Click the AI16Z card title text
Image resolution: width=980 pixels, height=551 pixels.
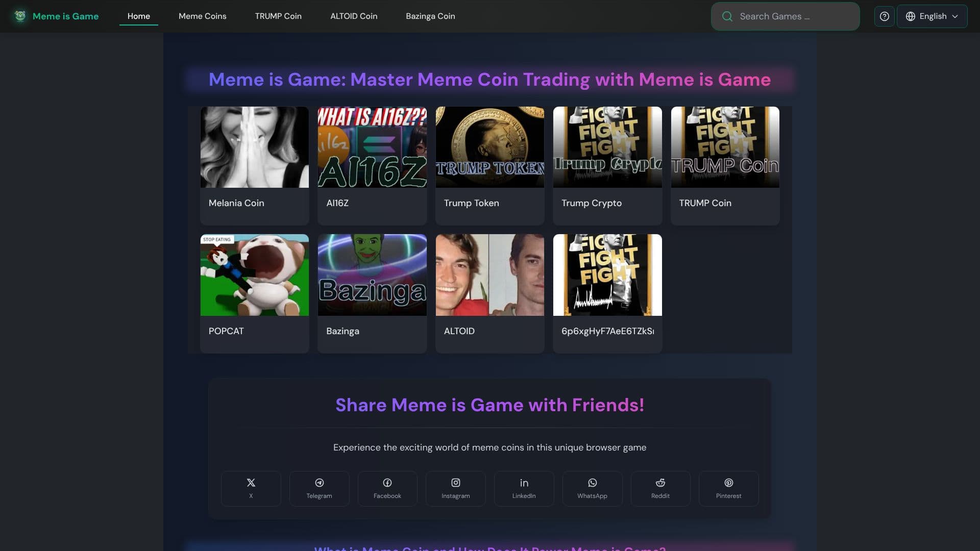[337, 203]
